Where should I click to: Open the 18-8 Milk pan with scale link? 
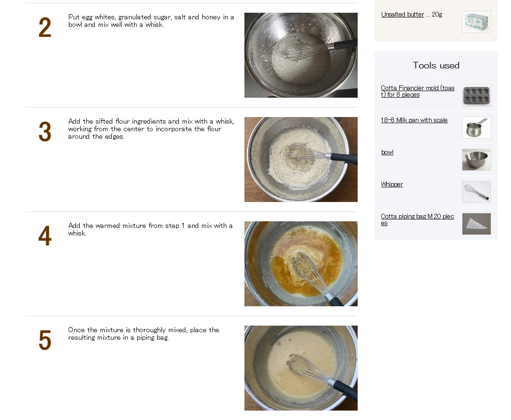tap(414, 120)
